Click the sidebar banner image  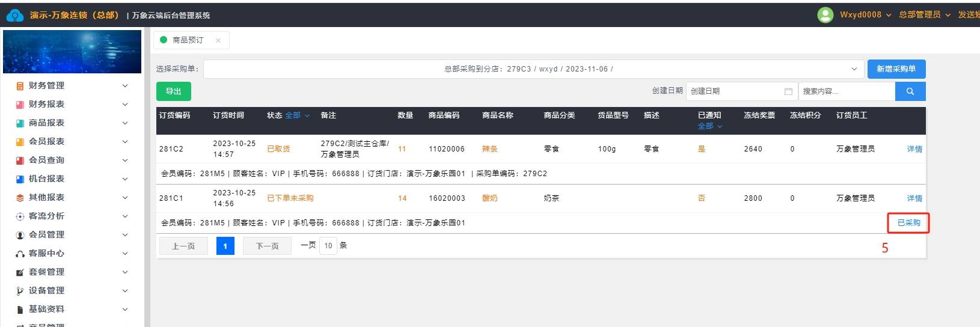point(72,52)
